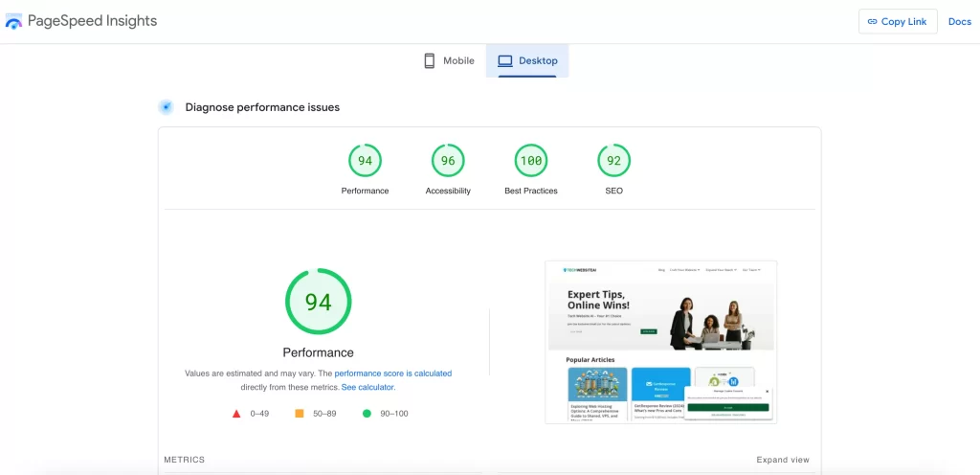
Task: Click the mobile phone icon
Action: click(430, 60)
